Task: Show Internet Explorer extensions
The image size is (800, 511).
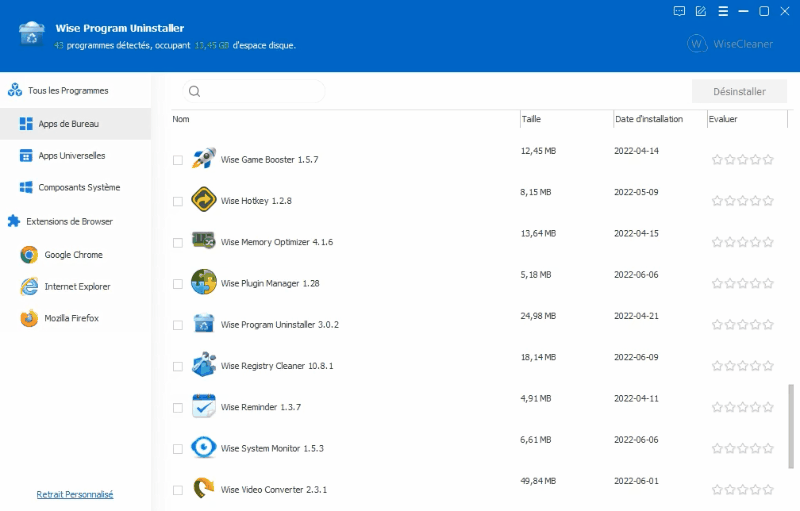Action: coord(76,286)
